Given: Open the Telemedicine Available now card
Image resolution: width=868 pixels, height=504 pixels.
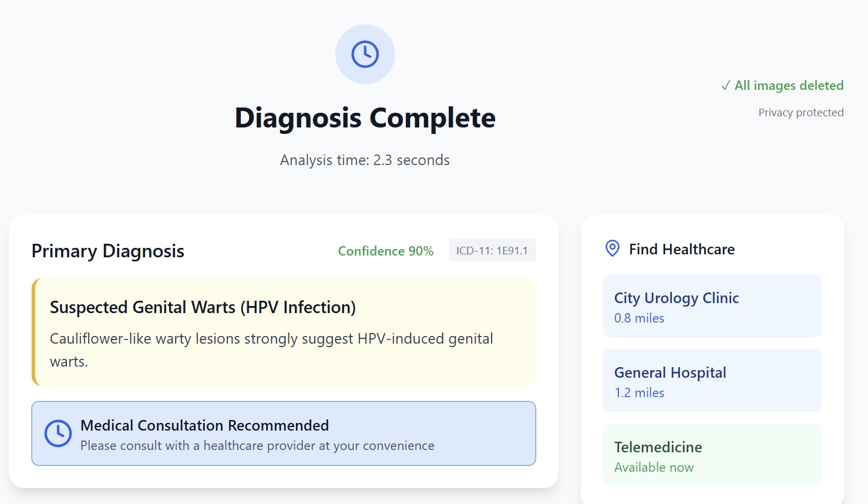Looking at the screenshot, I should coord(712,455).
